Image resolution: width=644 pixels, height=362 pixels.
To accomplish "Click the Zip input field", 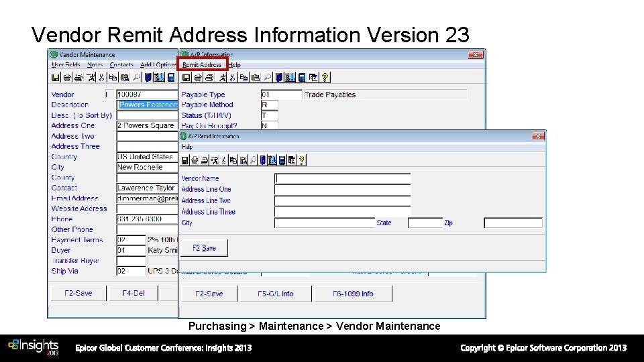I will pos(513,223).
